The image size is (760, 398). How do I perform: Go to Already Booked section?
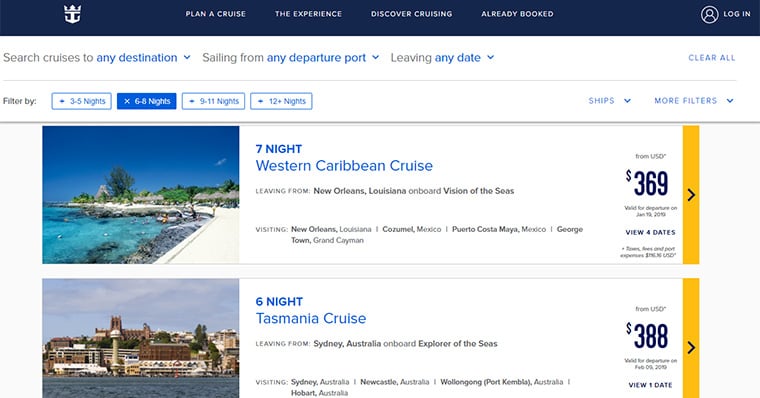[517, 14]
